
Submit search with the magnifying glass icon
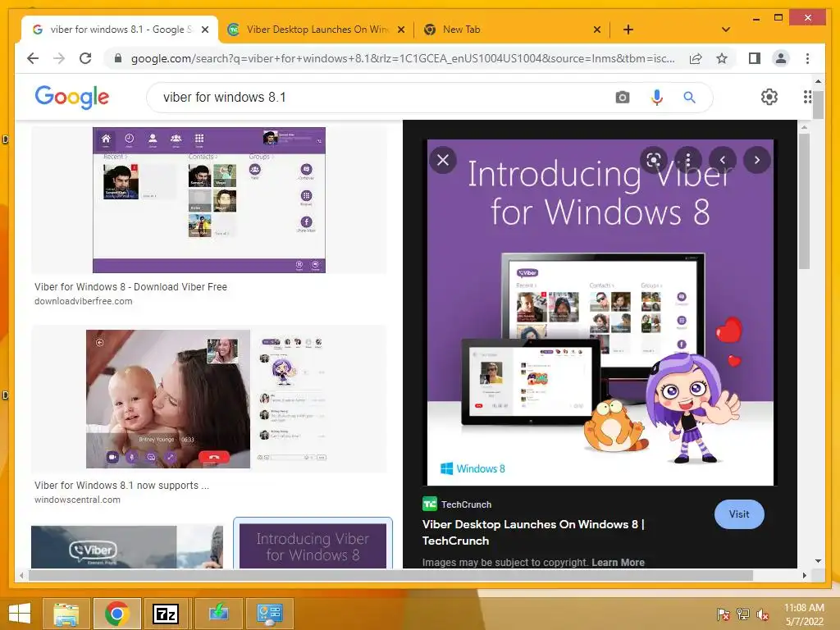(689, 98)
